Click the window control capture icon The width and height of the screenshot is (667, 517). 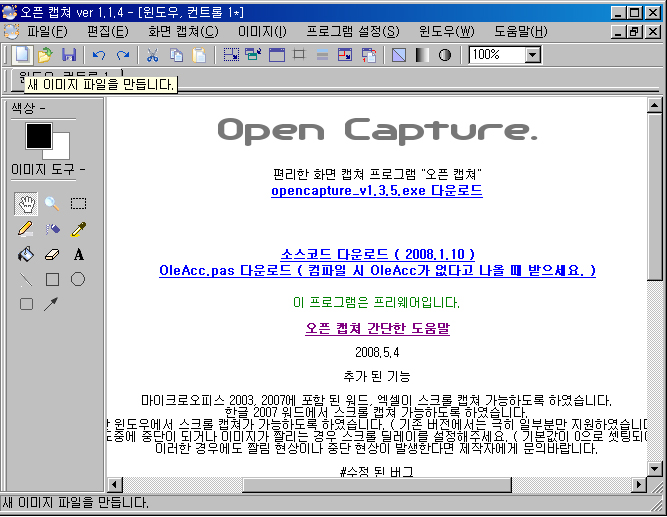[254, 54]
